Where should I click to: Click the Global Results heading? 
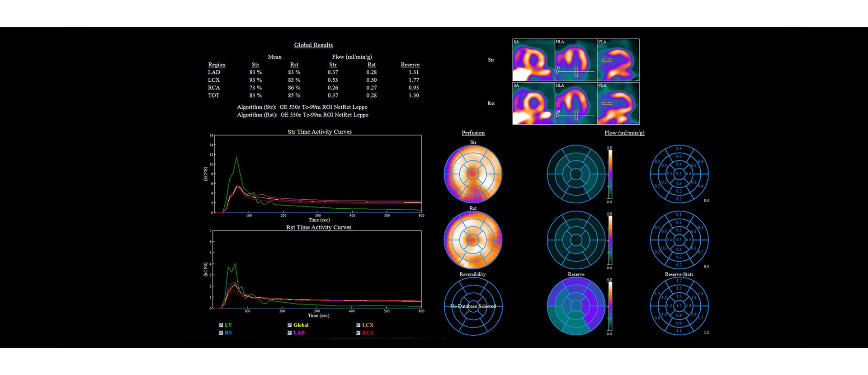pos(313,45)
